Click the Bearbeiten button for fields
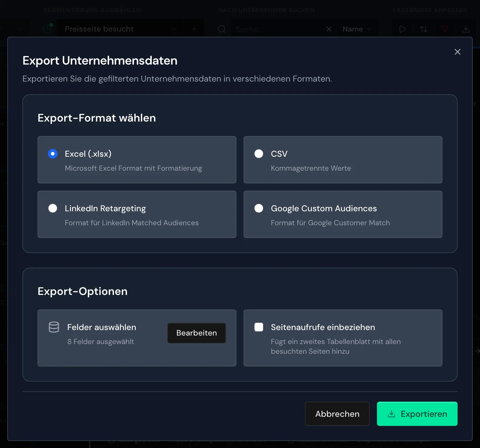The image size is (480, 448). click(x=197, y=333)
